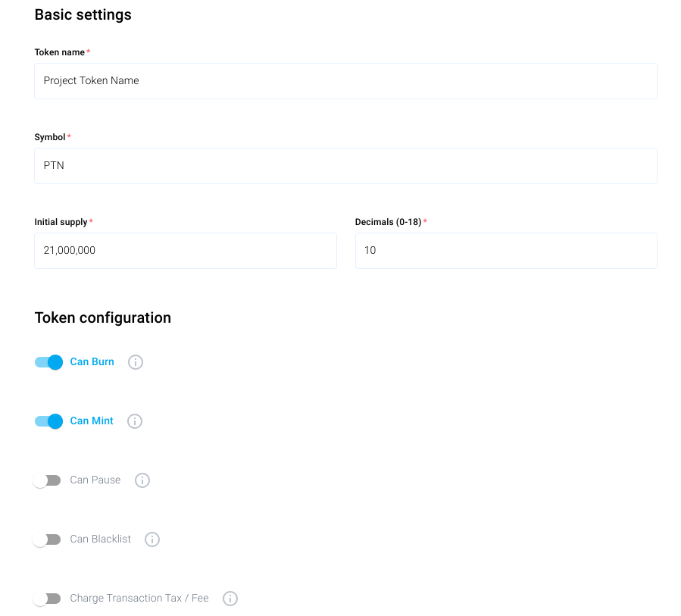
Task: Enable the Can Pause toggle switch
Action: pos(47,480)
